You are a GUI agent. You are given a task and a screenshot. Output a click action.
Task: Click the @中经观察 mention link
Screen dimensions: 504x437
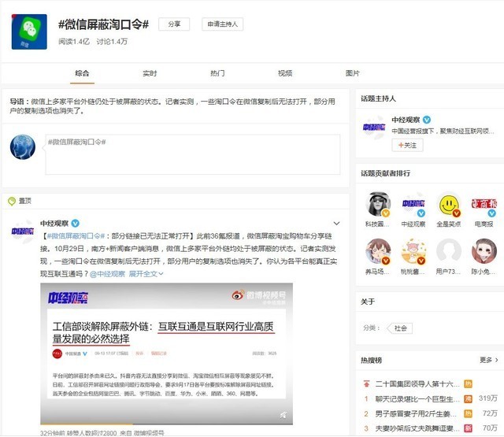tap(107, 274)
